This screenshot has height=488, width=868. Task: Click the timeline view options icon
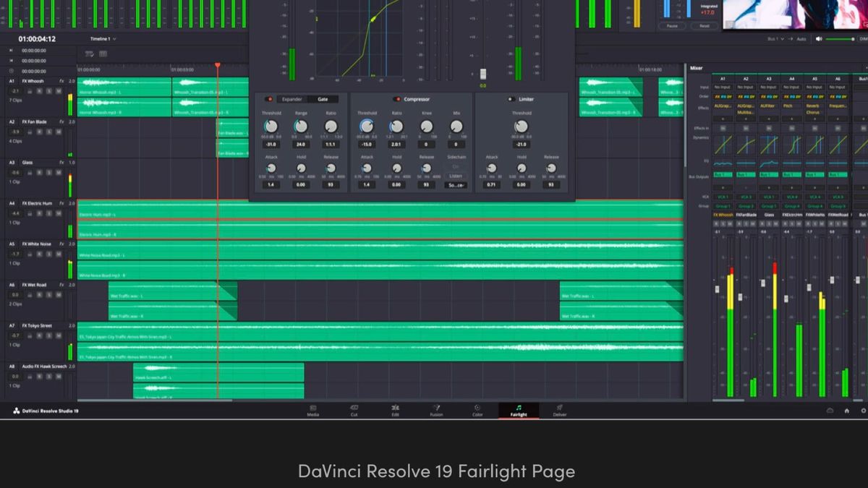(x=90, y=54)
